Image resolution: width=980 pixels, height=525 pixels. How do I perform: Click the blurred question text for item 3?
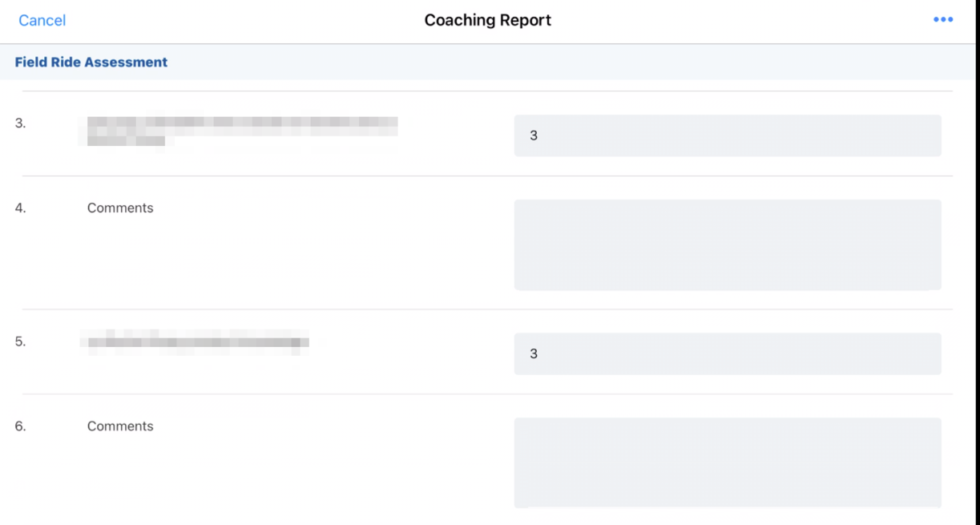240,131
